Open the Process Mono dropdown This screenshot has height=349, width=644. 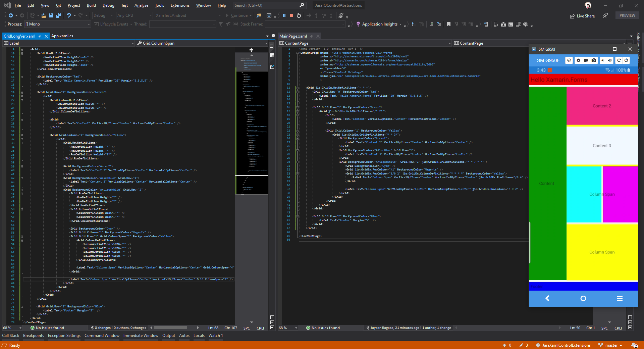pyautogui.click(x=89, y=24)
